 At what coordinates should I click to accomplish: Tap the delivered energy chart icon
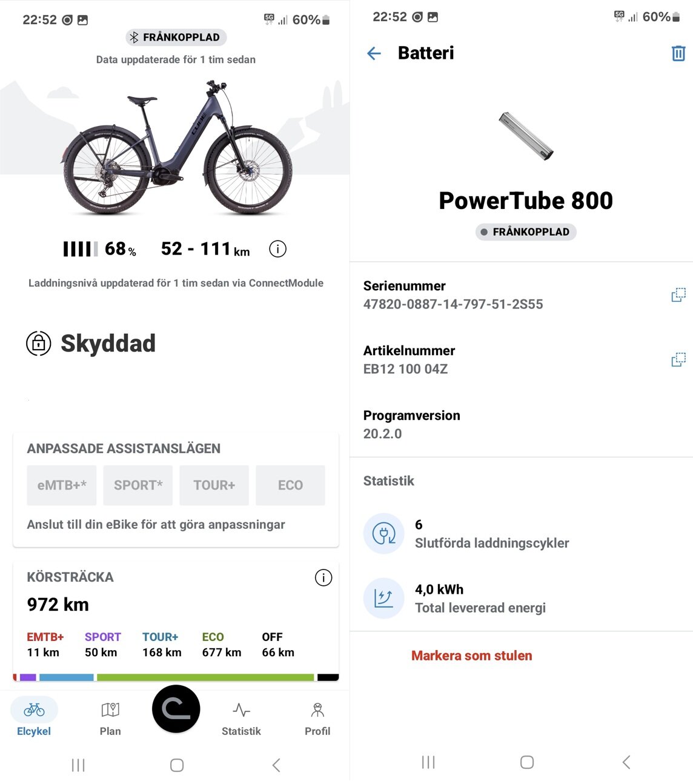(x=384, y=599)
